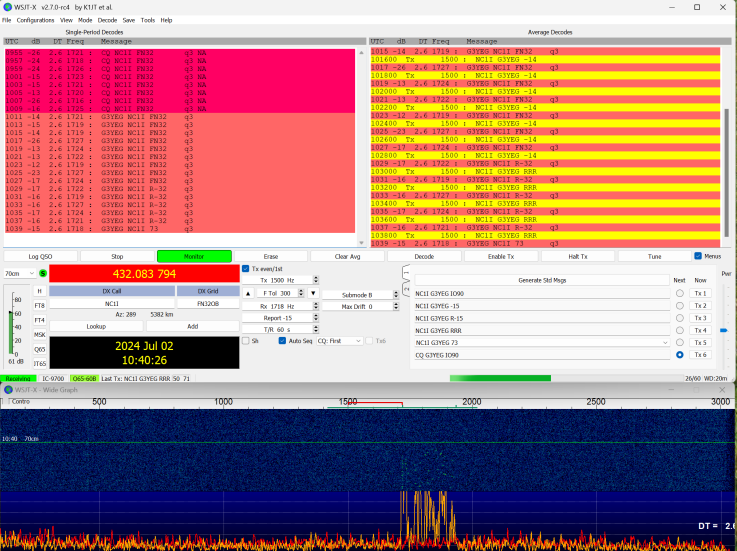Click the Tx 5 now button

pos(700,343)
